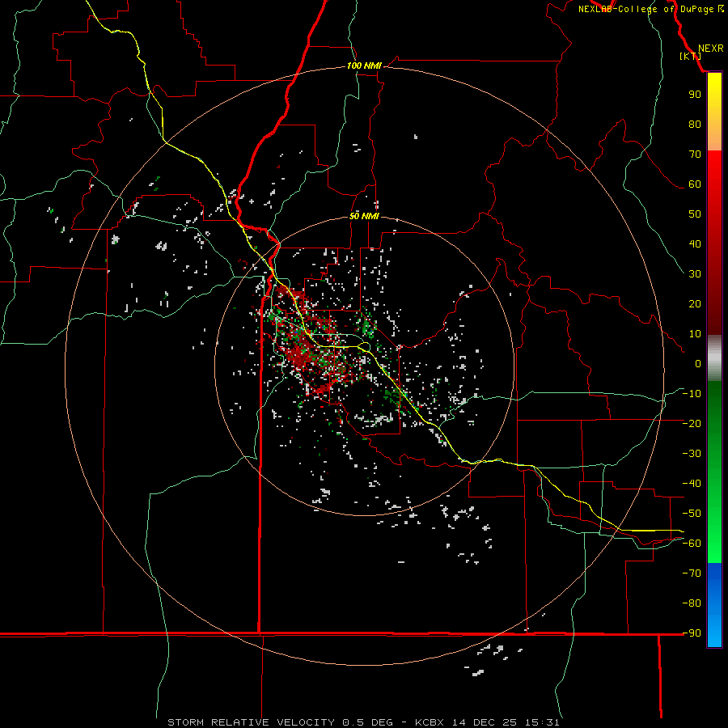Click the -60 knot value on scale

click(692, 544)
